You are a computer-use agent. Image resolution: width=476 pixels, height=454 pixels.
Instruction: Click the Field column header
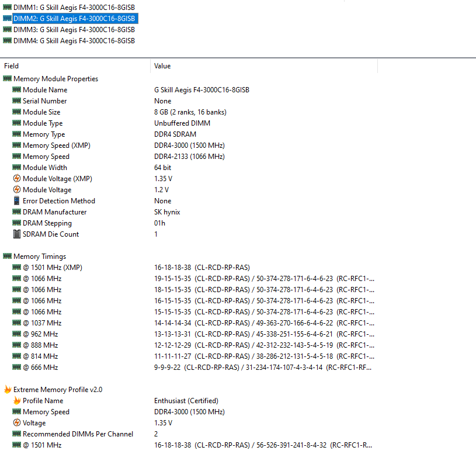[x=75, y=66]
